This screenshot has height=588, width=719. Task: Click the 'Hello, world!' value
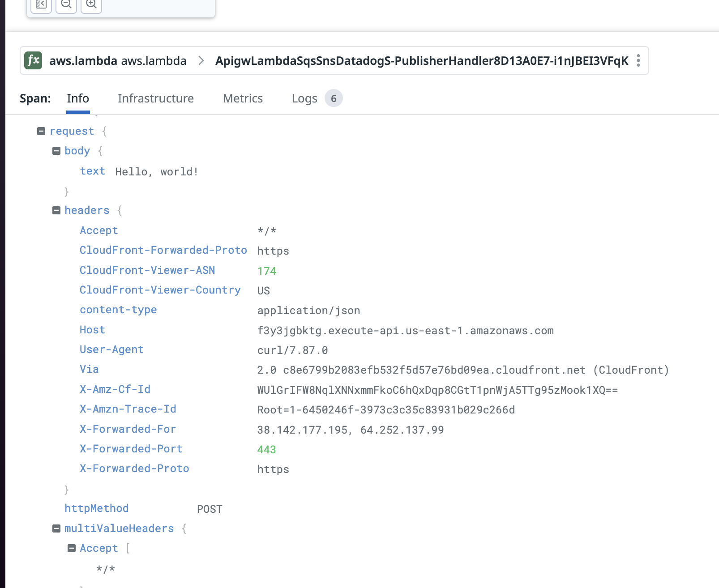click(x=157, y=172)
